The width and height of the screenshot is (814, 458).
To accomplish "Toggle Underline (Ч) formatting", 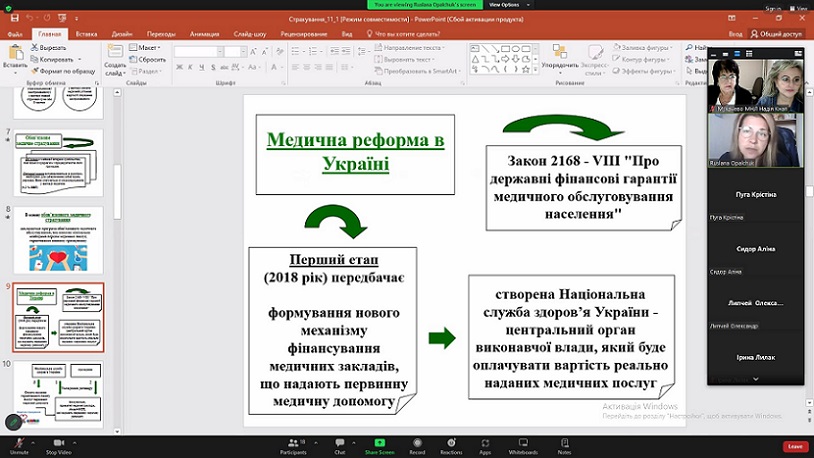I will pos(202,67).
